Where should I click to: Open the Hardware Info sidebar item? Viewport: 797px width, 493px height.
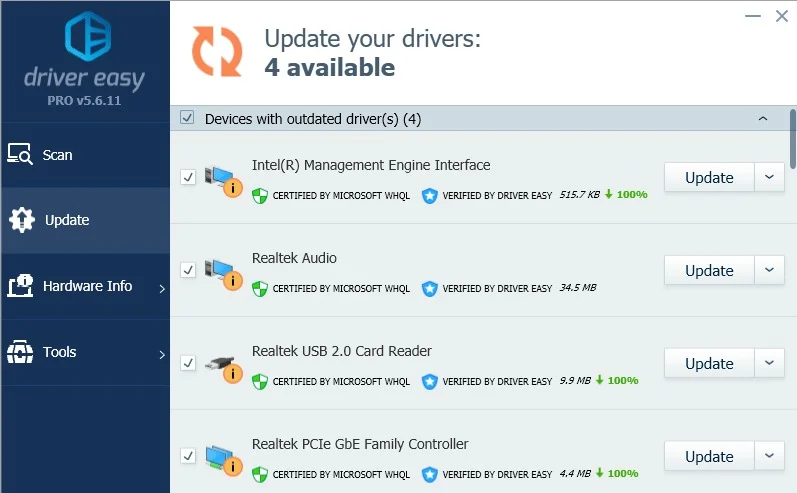(x=85, y=286)
